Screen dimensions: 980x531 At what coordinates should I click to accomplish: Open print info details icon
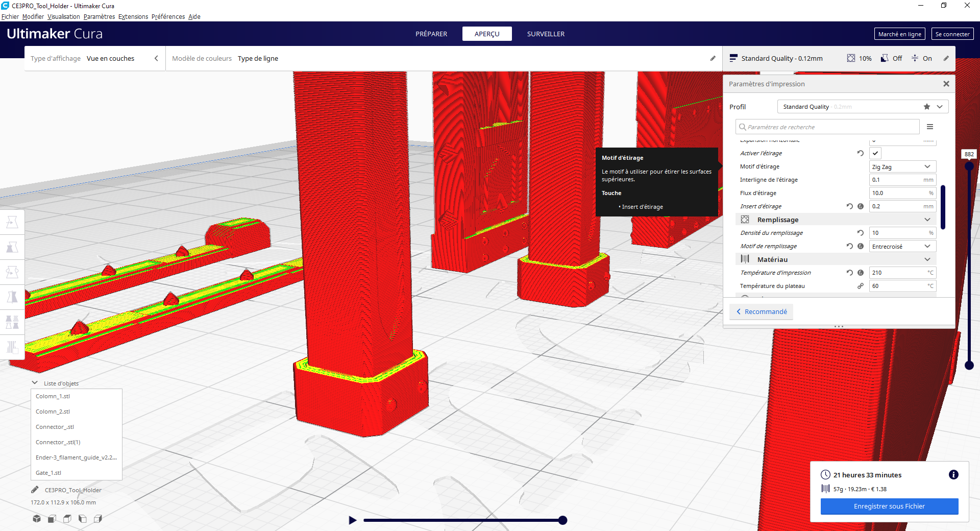click(x=953, y=475)
